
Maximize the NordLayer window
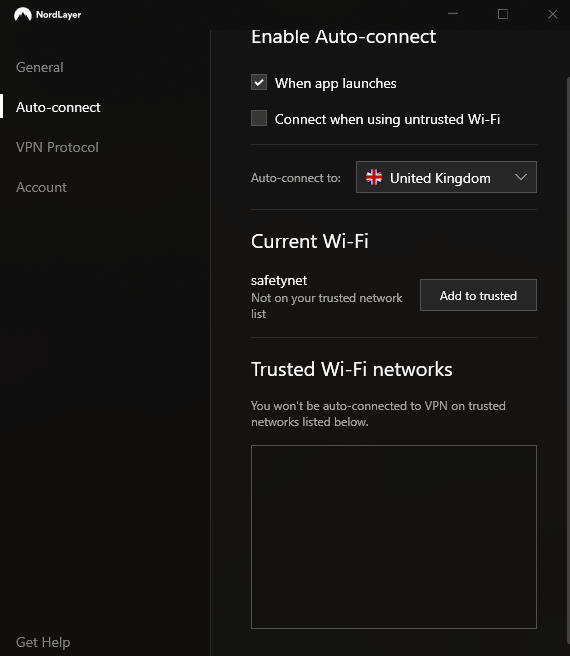coord(503,14)
